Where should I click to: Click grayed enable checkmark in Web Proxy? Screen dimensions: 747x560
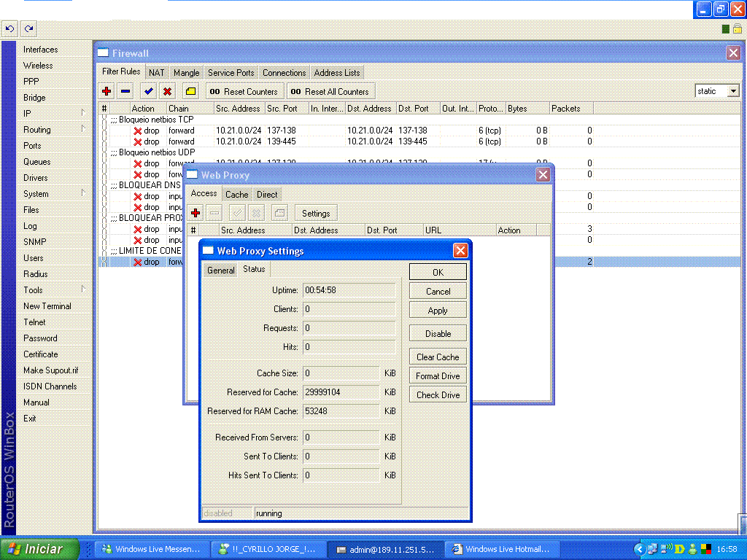(237, 213)
